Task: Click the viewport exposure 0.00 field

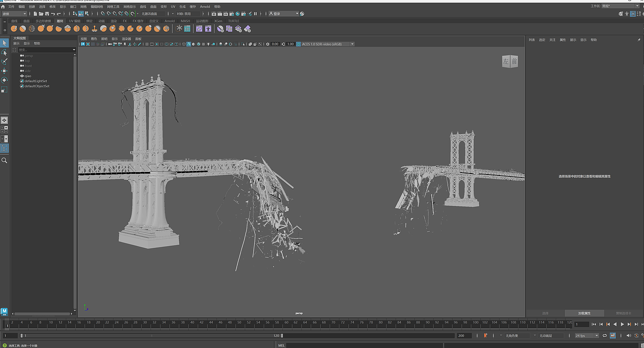Action: [x=275, y=44]
